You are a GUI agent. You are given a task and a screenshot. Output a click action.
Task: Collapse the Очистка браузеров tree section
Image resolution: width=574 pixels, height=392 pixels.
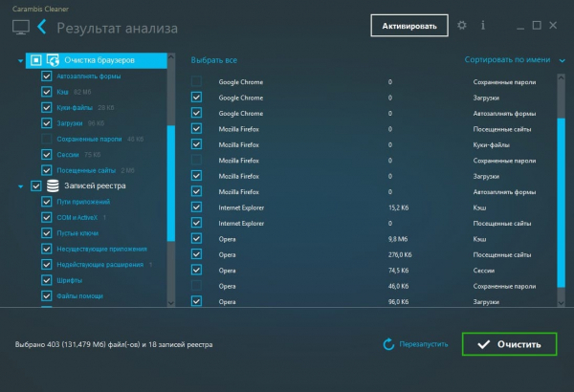tap(20, 61)
